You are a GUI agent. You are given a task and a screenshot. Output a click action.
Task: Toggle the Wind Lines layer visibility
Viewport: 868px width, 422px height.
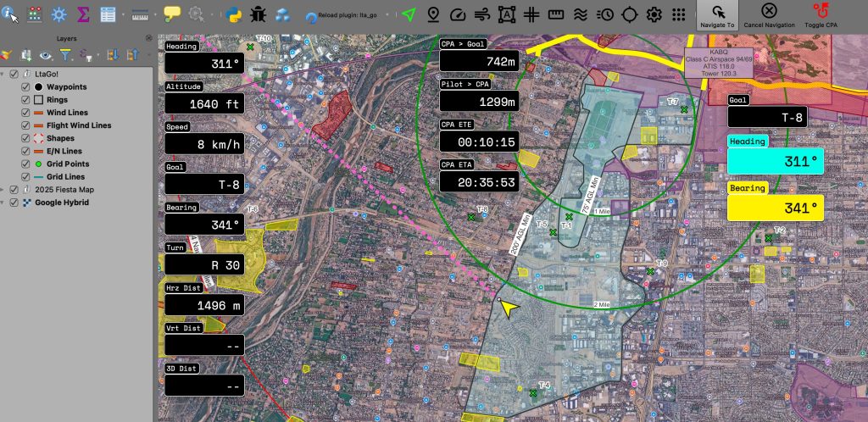(x=26, y=113)
